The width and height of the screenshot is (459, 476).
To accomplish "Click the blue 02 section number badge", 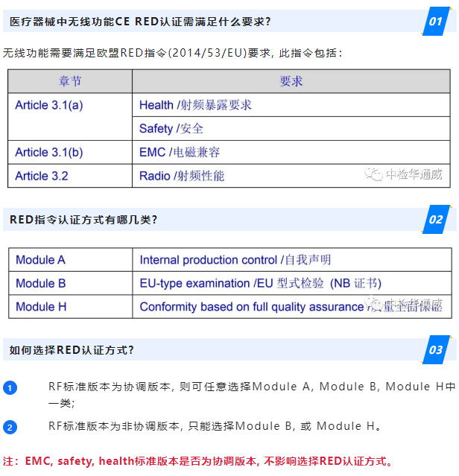I will [x=436, y=220].
